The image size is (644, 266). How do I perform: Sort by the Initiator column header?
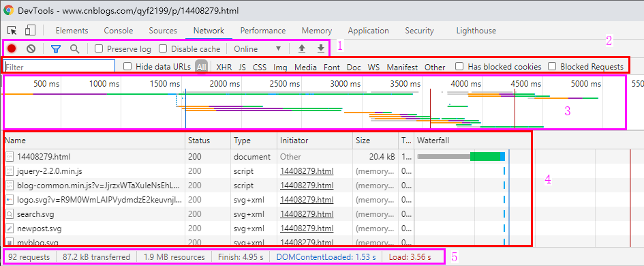click(315, 141)
